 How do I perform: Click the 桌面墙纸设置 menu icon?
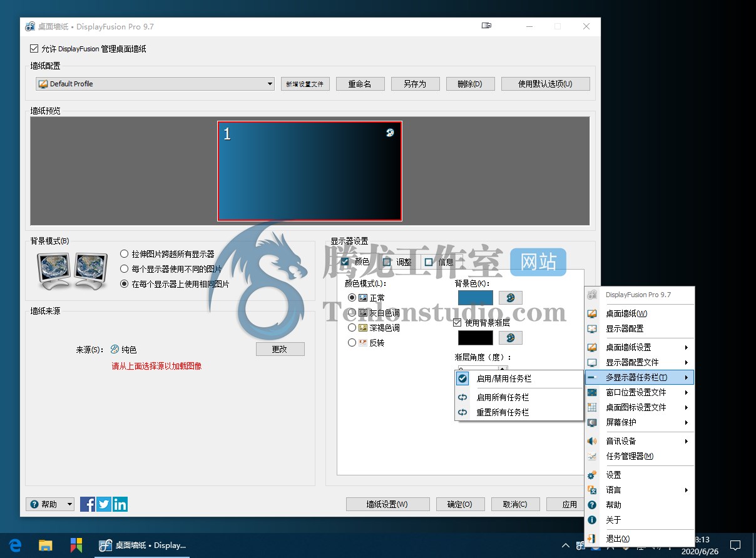click(592, 347)
